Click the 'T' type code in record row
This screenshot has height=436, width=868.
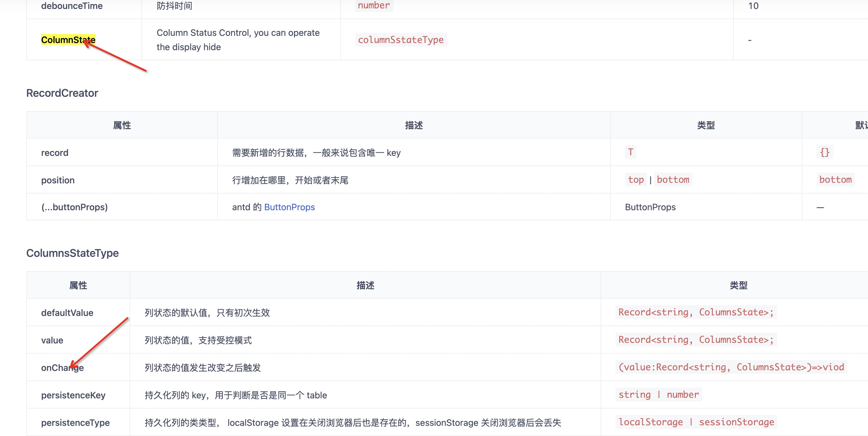coord(630,152)
